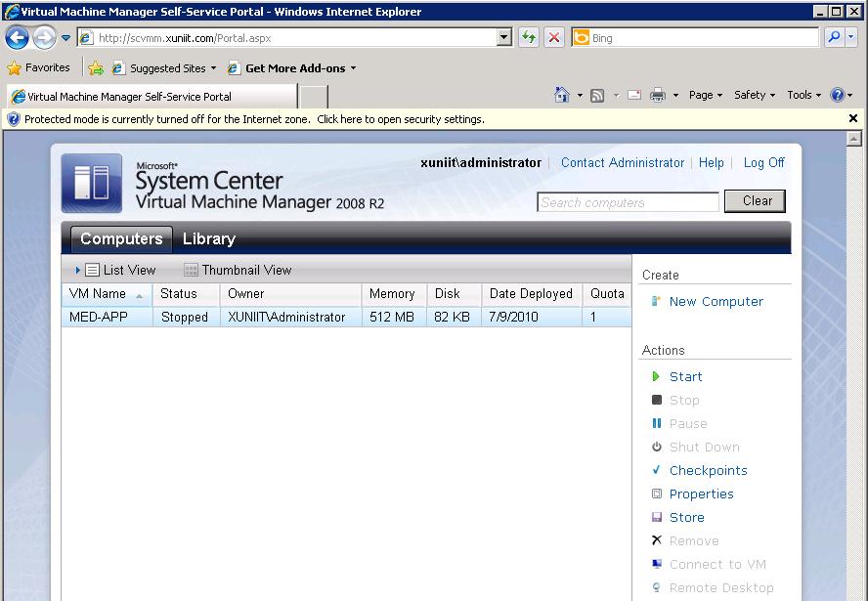This screenshot has width=868, height=601.
Task: Click the Store floppy disk icon
Action: coord(657,517)
